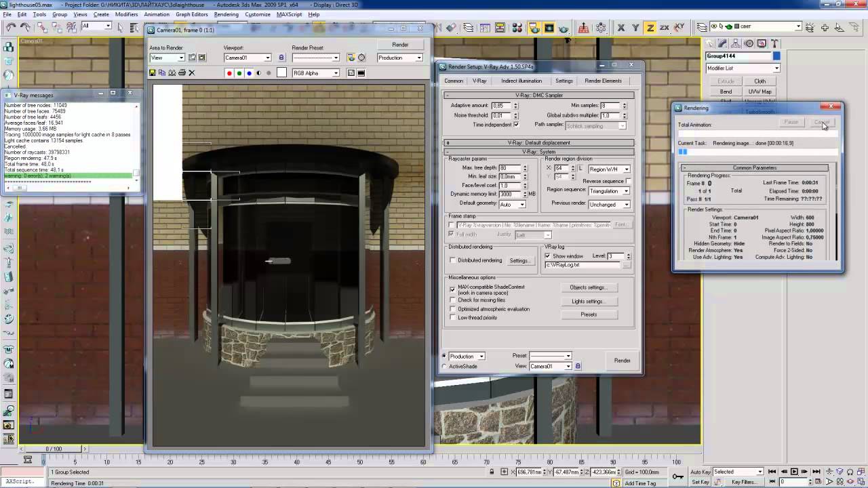Print the rendered image icon
Screen dimensions: 868x488
[x=182, y=73]
